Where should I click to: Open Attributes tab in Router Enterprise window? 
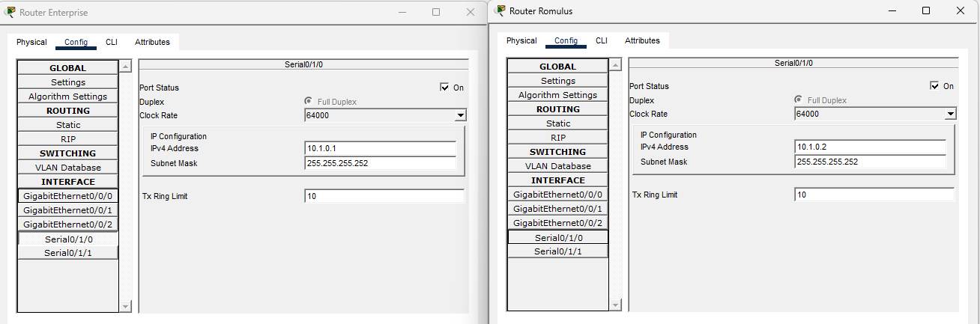pos(152,42)
